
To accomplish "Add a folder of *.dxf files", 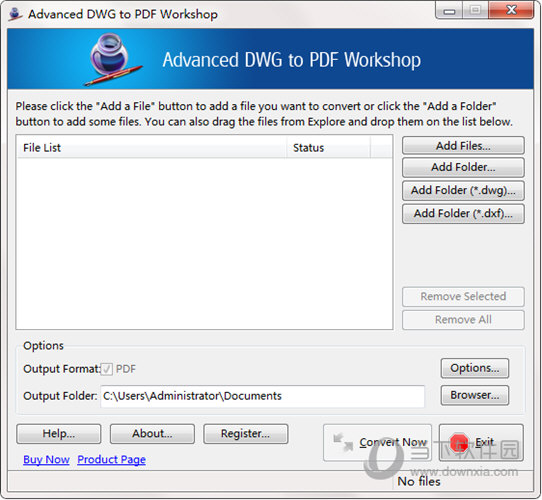I will [463, 214].
